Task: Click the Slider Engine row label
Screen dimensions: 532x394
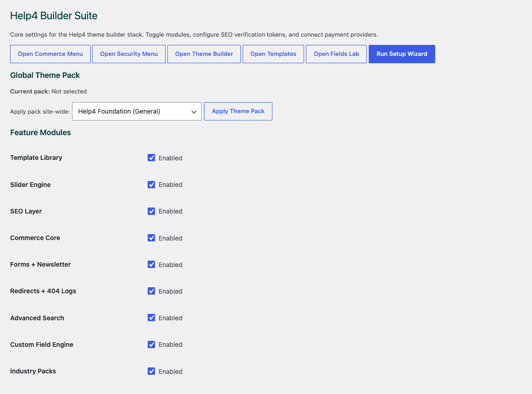Action: click(x=30, y=185)
